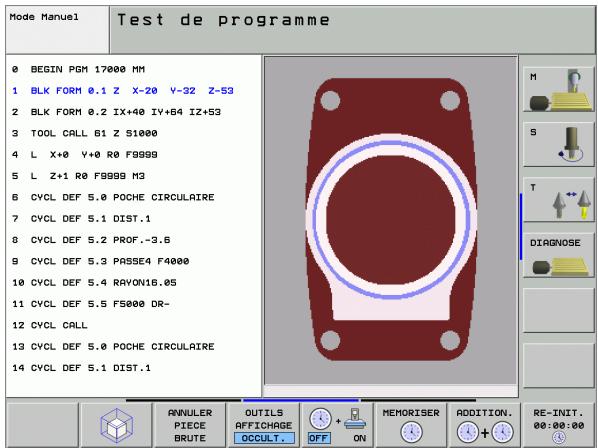598x448 pixels.
Task: Select line 11 CYCL DEF 5.5 F5000 DR-
Action: [91, 304]
